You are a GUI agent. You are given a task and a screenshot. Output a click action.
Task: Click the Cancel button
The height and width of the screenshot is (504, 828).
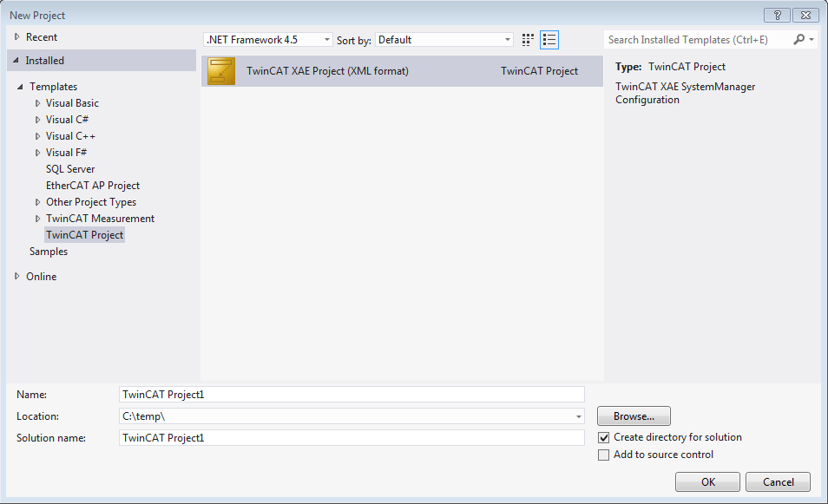tap(778, 481)
